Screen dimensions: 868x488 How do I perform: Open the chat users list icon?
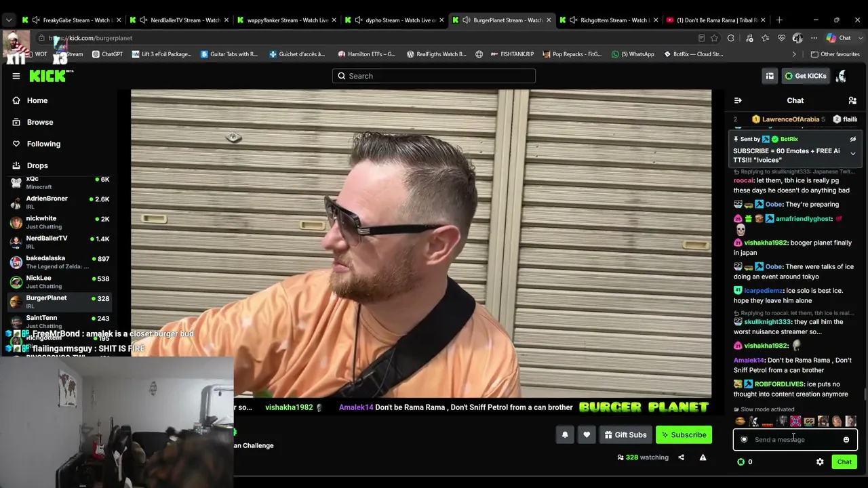pos(852,100)
